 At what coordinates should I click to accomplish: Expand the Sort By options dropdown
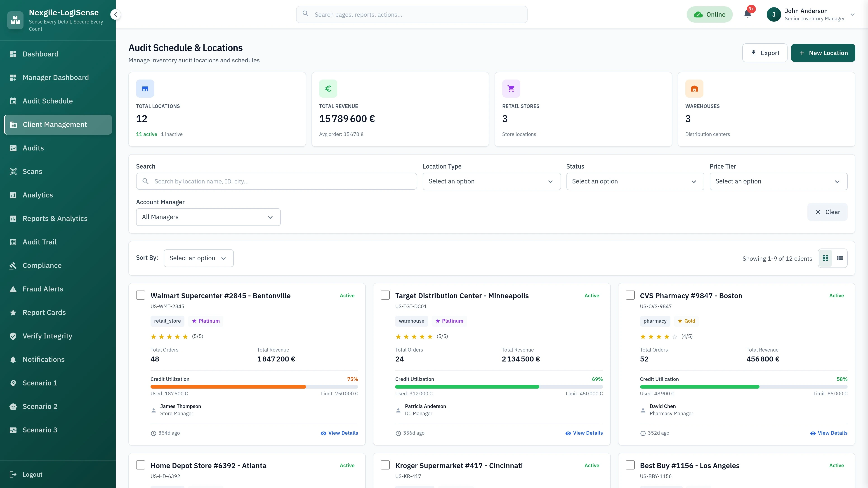coord(198,258)
